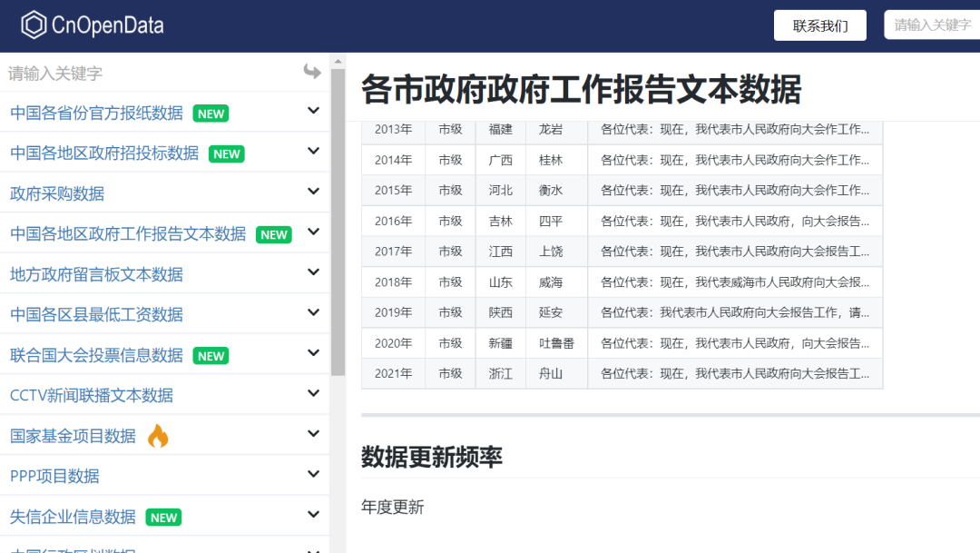Expand 联合国大会投票信息数据 chevron

314,353
